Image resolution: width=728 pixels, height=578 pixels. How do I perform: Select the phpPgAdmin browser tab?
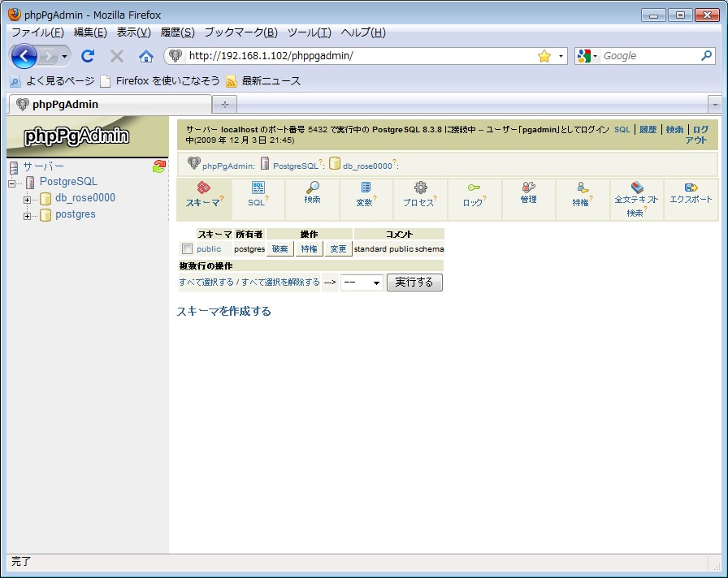[110, 105]
